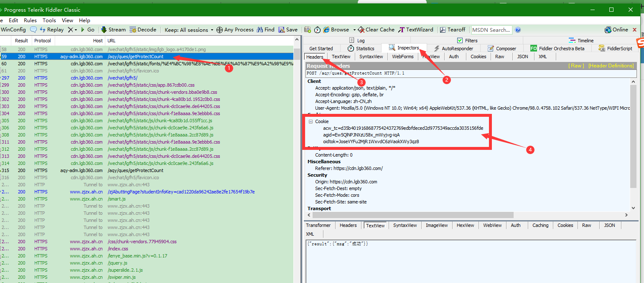Sort sessions by the Result column header
Screen dimensions: 644x283
click(x=21, y=41)
